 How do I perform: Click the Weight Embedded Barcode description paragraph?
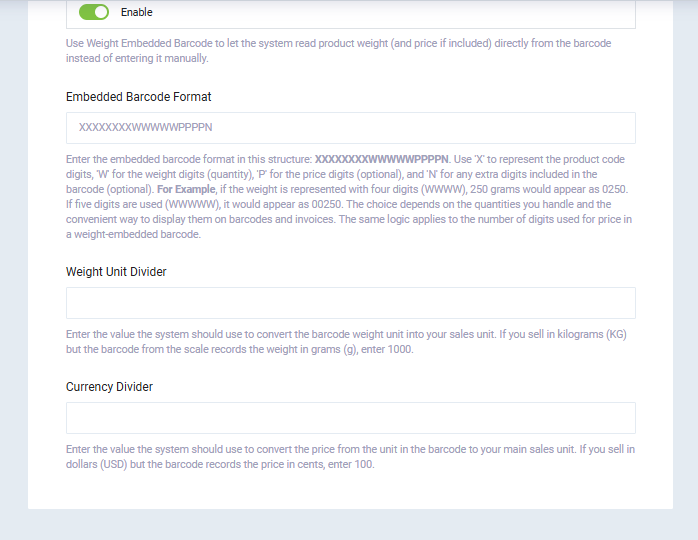338,51
